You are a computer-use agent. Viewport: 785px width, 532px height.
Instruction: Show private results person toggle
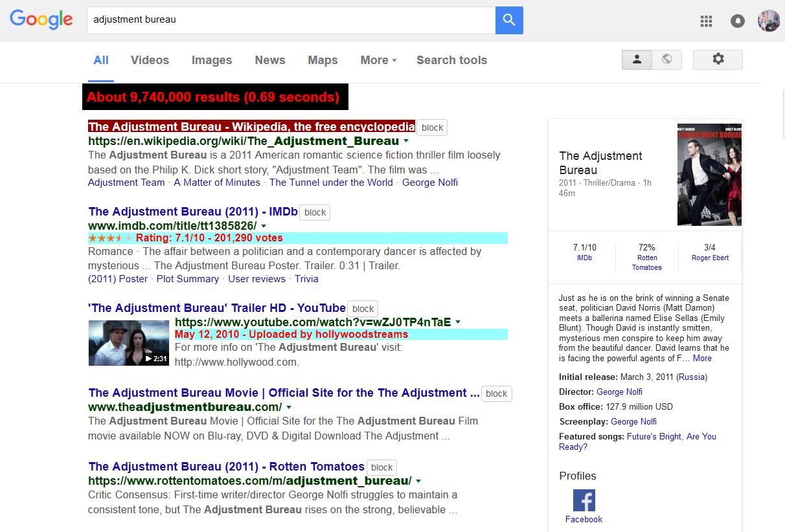click(x=637, y=60)
